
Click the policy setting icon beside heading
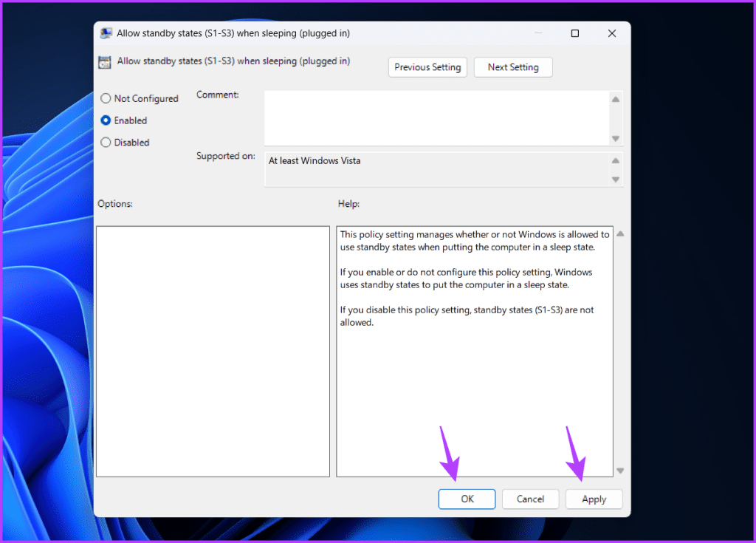[x=105, y=62]
